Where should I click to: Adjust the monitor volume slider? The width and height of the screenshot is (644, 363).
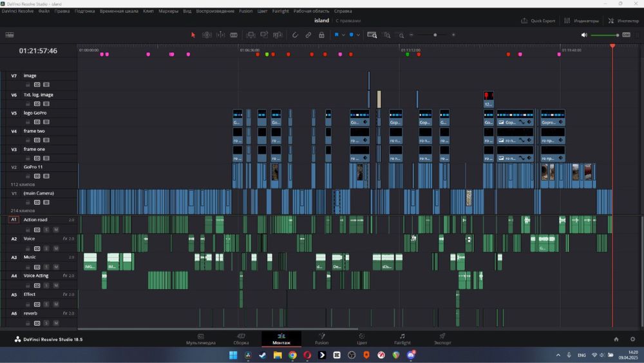coord(605,35)
